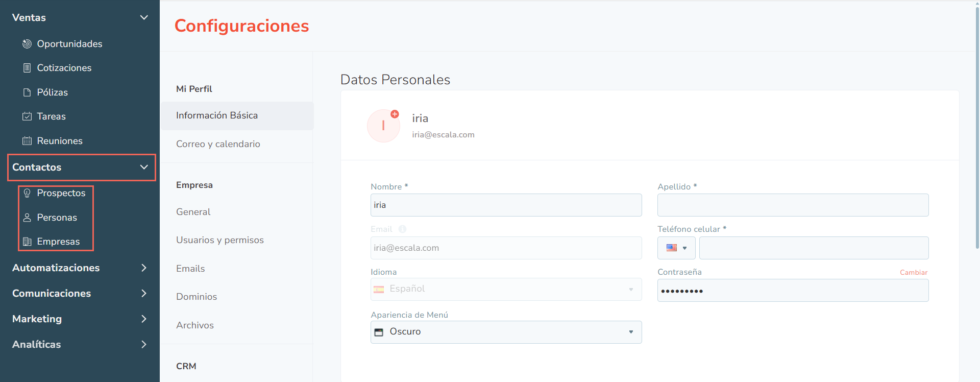Collapse the Ventas section chevron
This screenshot has height=382, width=980.
click(144, 17)
